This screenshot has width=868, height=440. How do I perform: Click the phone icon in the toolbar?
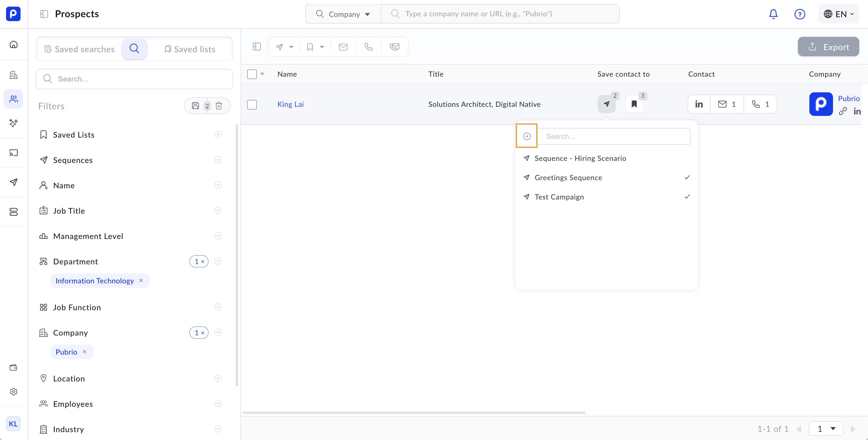tap(368, 47)
